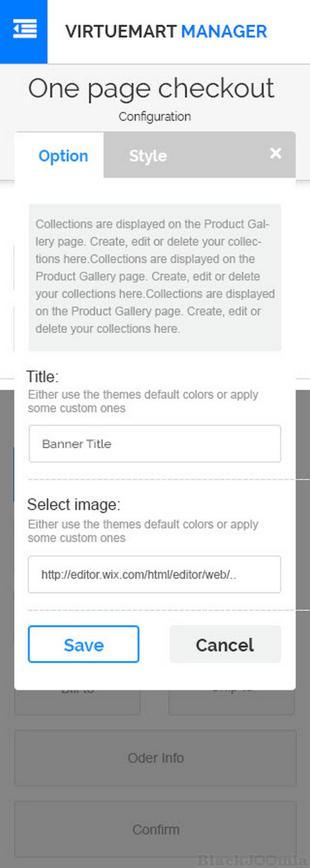The height and width of the screenshot is (868, 310).
Task: Click the VirtueMart Manager logo
Action: [166, 32]
